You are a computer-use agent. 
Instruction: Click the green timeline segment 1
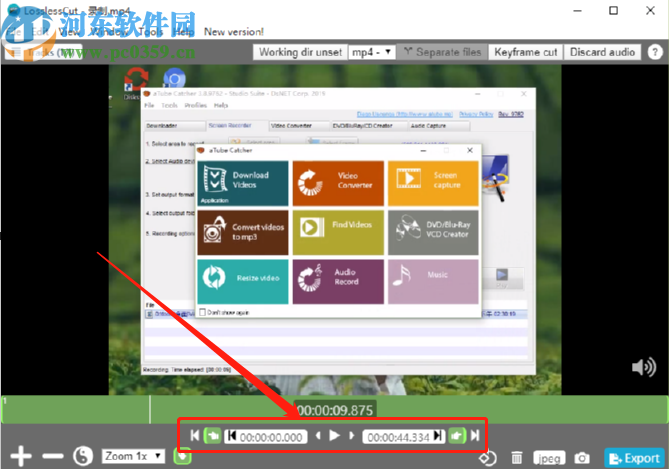(334, 409)
